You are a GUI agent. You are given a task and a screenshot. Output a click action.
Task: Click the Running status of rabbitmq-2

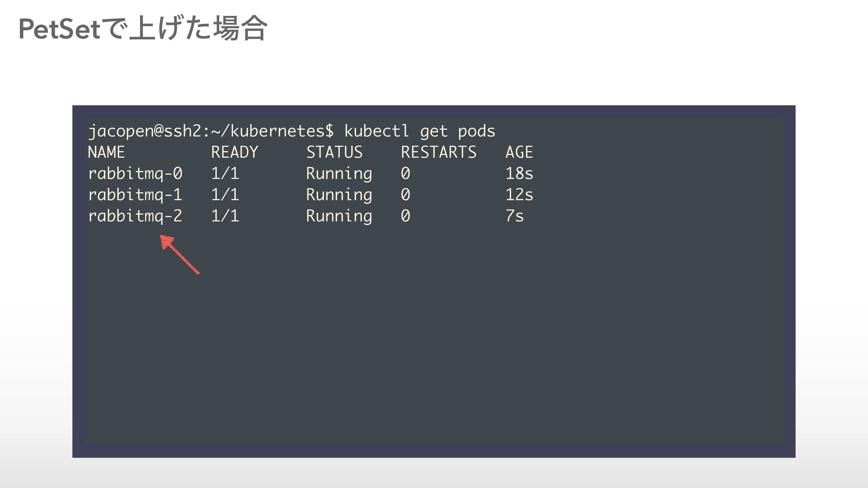[339, 216]
